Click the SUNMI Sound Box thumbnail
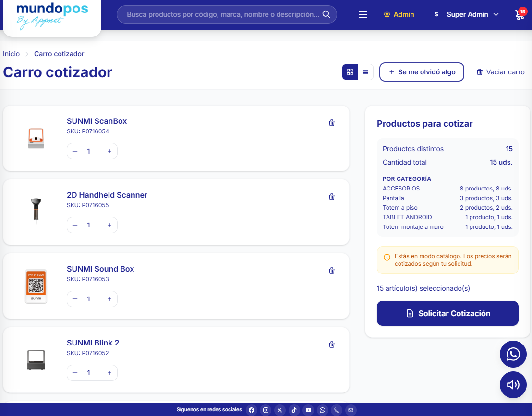 coord(36,286)
